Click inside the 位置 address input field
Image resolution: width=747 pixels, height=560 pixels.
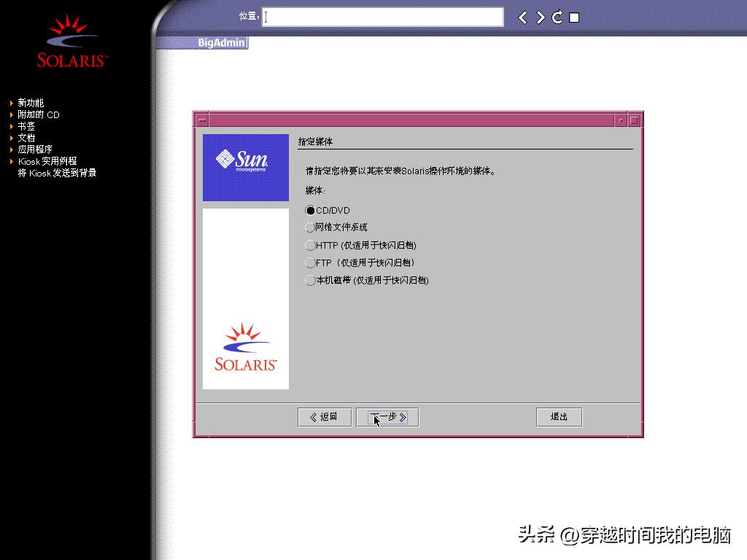[x=383, y=16]
